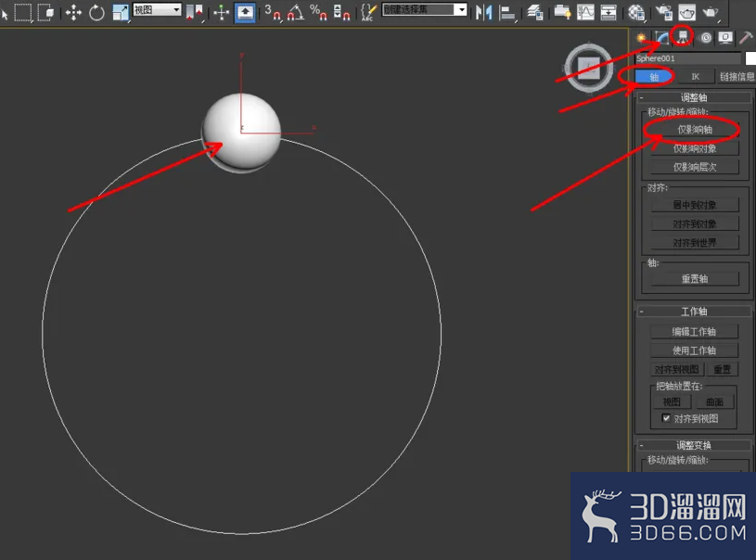Click the 居中到对象 button
The image size is (756, 560).
point(695,205)
